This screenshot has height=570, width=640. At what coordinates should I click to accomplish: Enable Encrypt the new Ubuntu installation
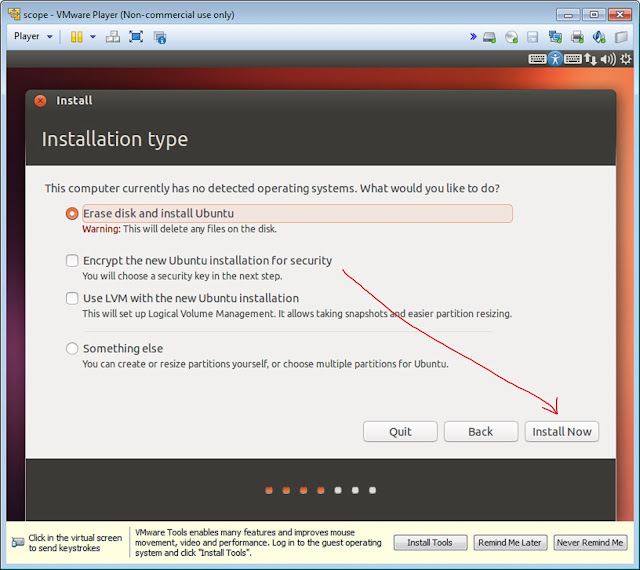(x=72, y=261)
